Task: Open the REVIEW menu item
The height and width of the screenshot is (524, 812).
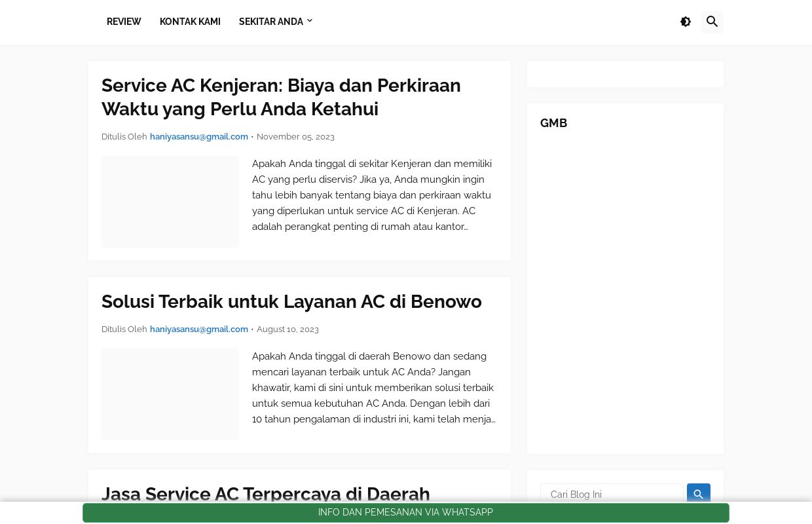Action: coord(124,22)
